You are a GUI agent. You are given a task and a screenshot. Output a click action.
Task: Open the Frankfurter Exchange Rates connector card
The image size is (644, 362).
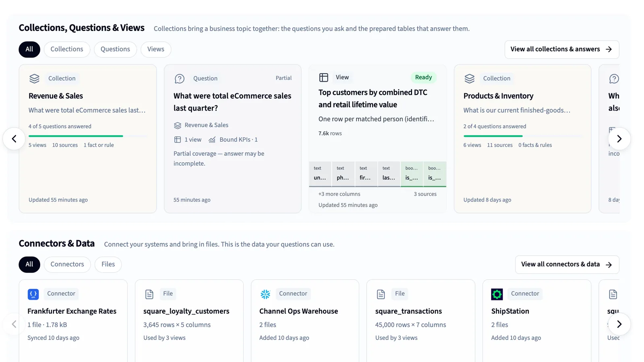tap(73, 321)
